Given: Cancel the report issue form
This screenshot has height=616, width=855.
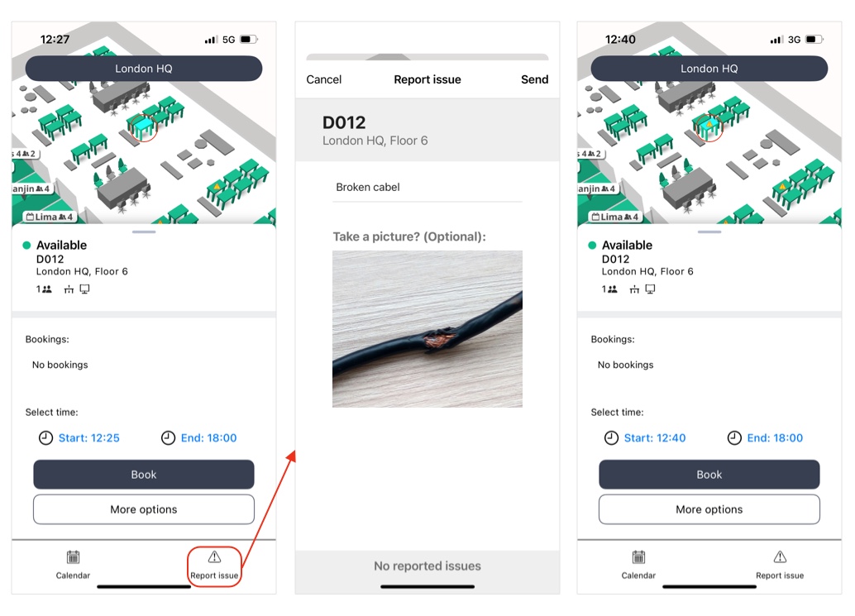Looking at the screenshot, I should [x=324, y=79].
